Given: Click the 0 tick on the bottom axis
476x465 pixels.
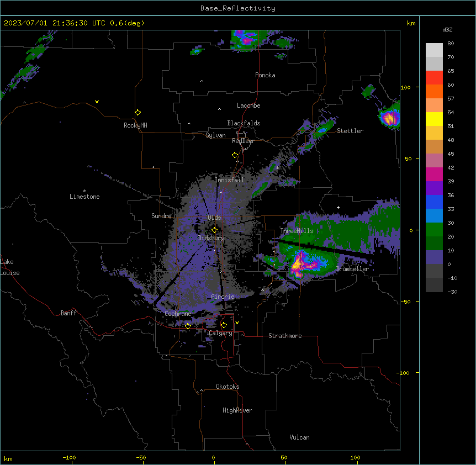Looking at the screenshot, I should point(213,457).
